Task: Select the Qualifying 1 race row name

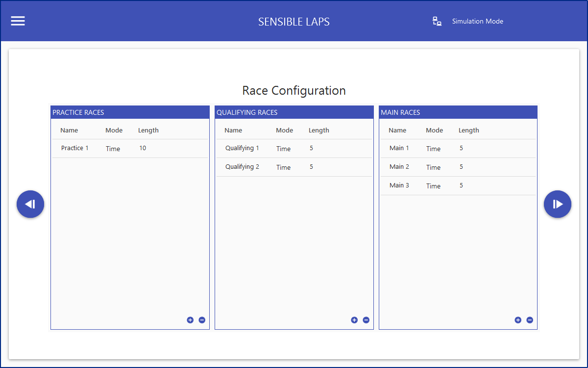Action: (242, 148)
